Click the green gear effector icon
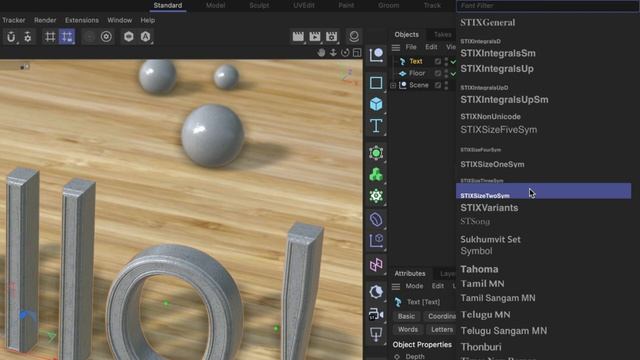The width and height of the screenshot is (640, 360). pos(376,196)
